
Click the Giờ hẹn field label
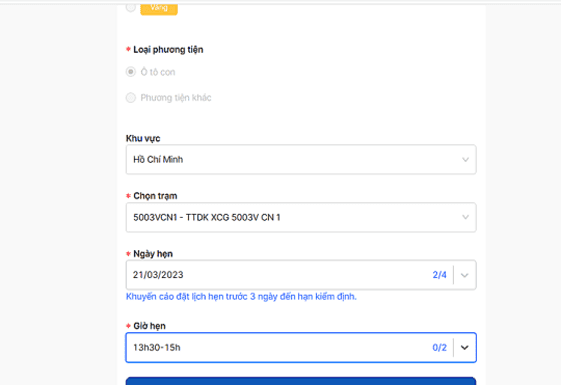149,326
